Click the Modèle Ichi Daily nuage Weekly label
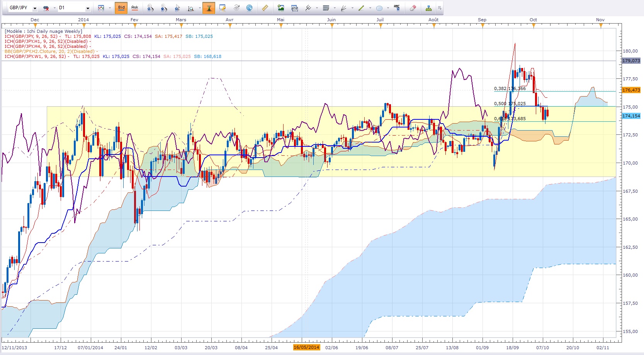 coord(43,31)
